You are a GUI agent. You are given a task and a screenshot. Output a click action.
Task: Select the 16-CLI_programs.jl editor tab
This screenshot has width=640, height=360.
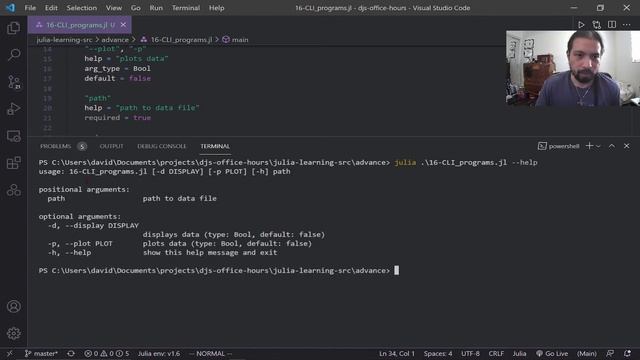[x=80, y=25]
